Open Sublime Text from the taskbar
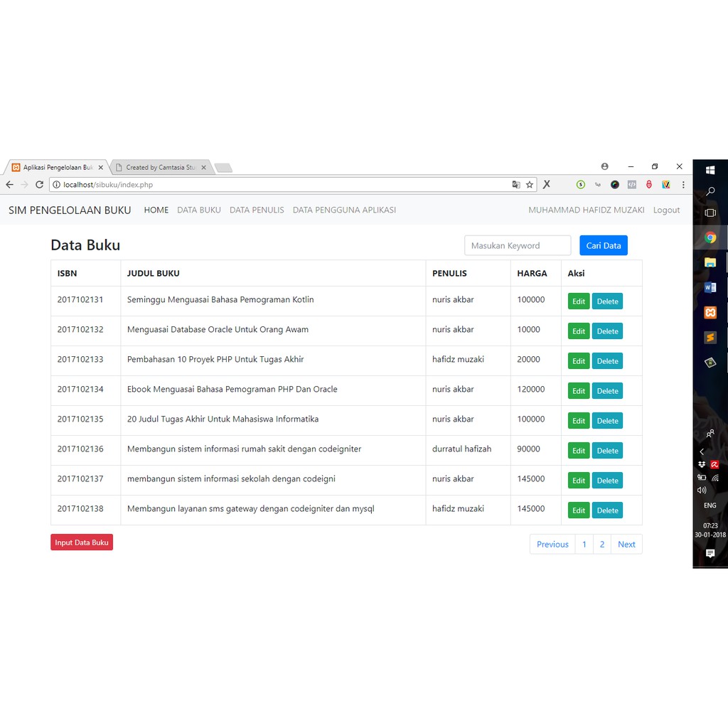728x728 pixels. click(710, 338)
